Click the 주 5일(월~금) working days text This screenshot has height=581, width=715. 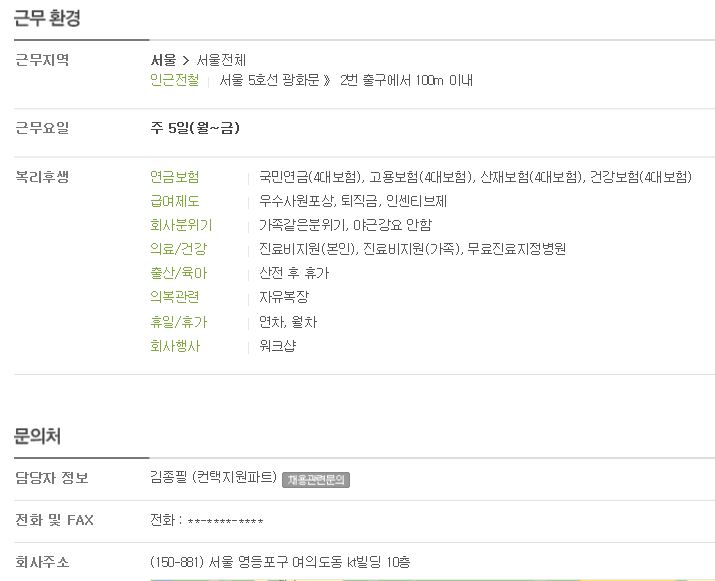click(x=195, y=128)
